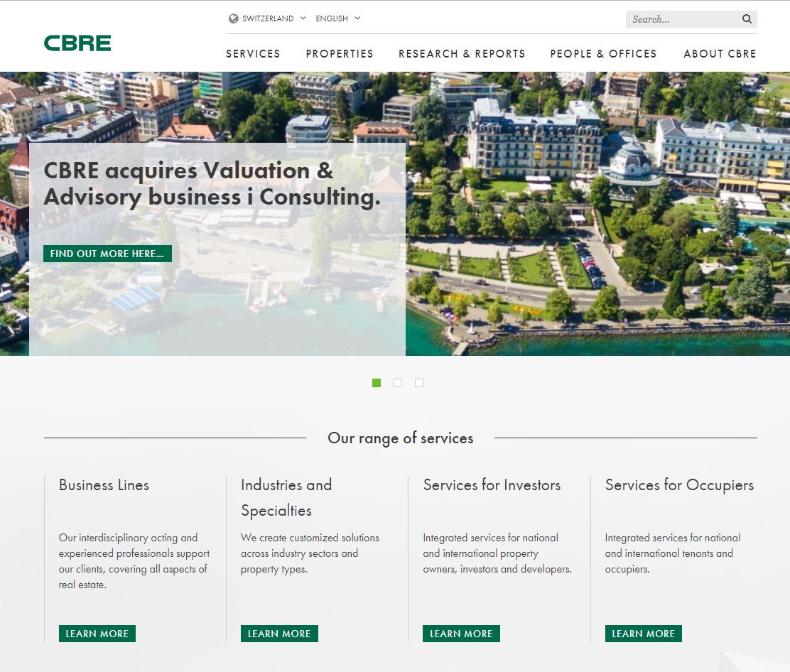Click the magnifying glass search icon
This screenshot has width=790, height=672.
(x=747, y=19)
